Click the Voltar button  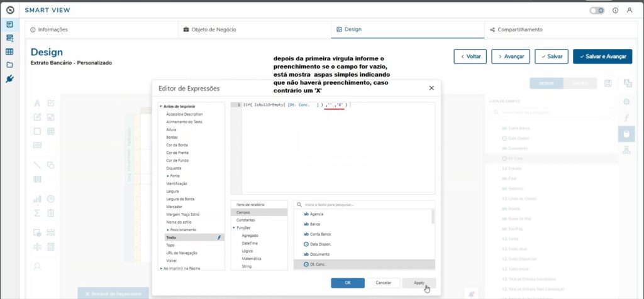point(470,57)
